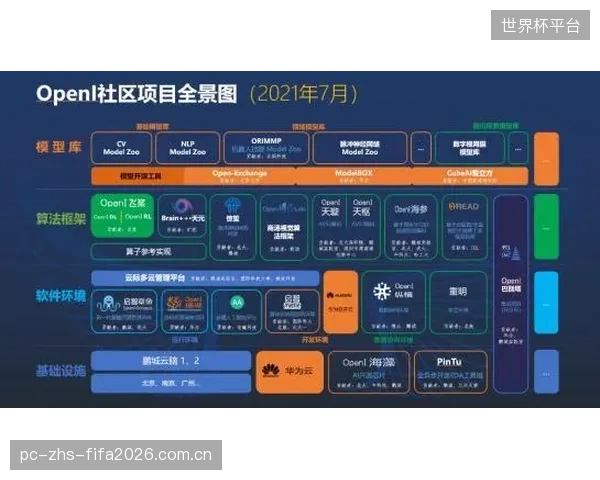Click the 华为云 text
Image resolution: width=600 pixels, height=480 pixels.
pyautogui.click(x=299, y=371)
